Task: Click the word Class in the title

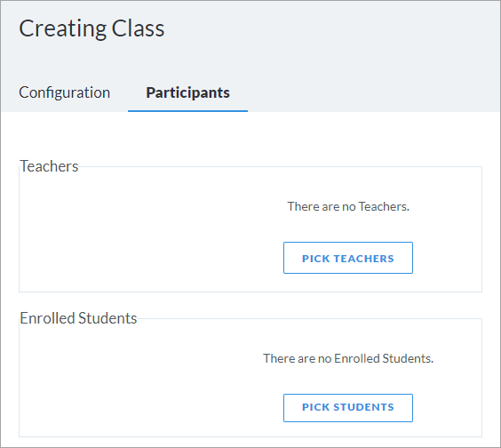Action: pyautogui.click(x=138, y=28)
